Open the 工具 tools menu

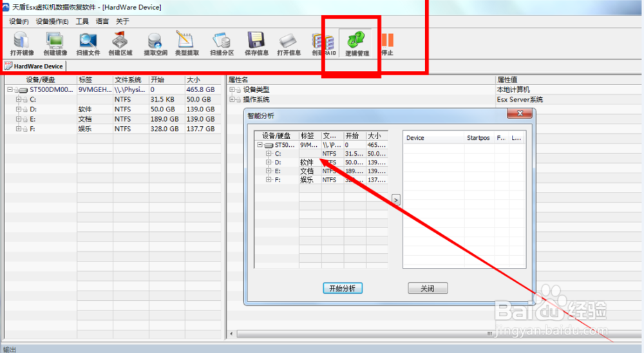point(82,21)
